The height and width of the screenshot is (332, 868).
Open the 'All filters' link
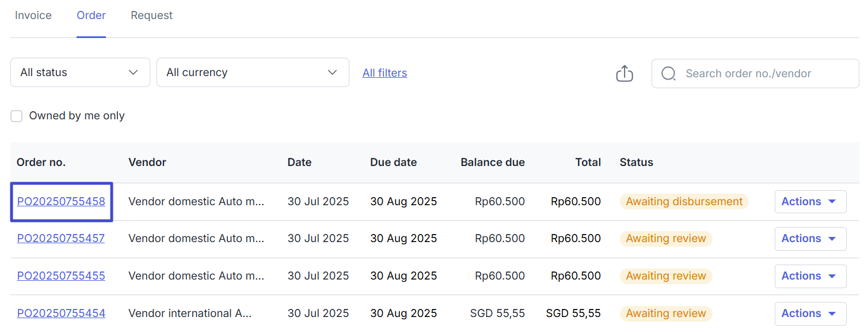coord(384,73)
